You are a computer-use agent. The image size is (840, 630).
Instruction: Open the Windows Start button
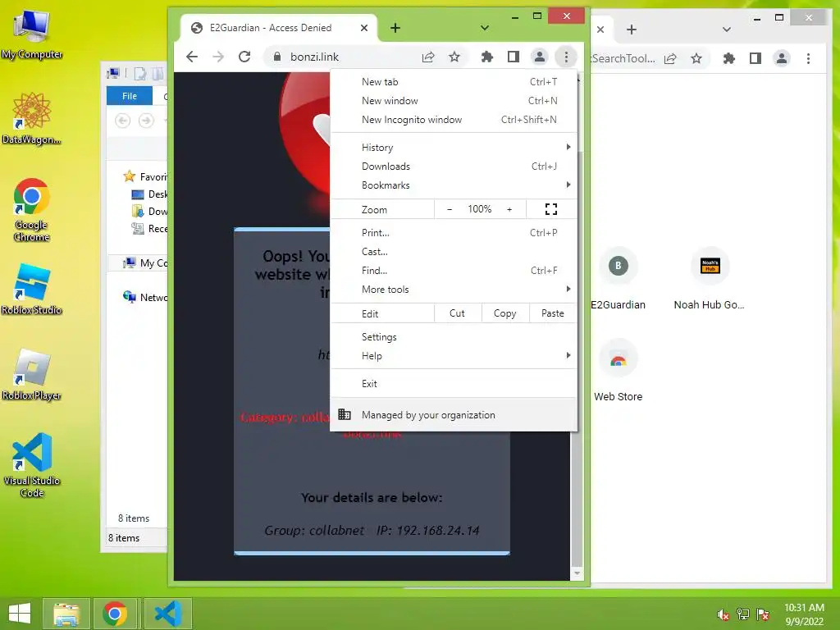coord(20,614)
